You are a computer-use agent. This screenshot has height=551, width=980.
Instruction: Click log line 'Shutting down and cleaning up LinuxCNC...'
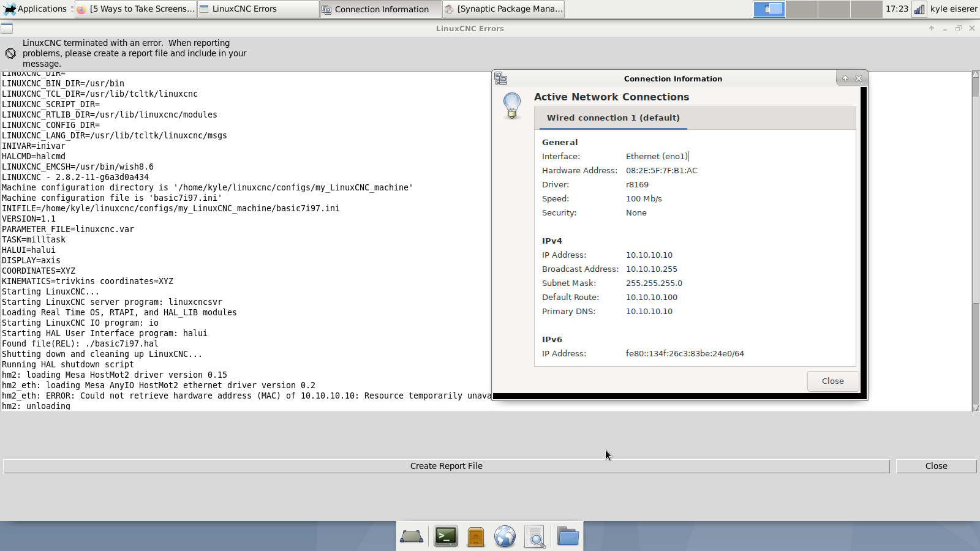pos(102,354)
